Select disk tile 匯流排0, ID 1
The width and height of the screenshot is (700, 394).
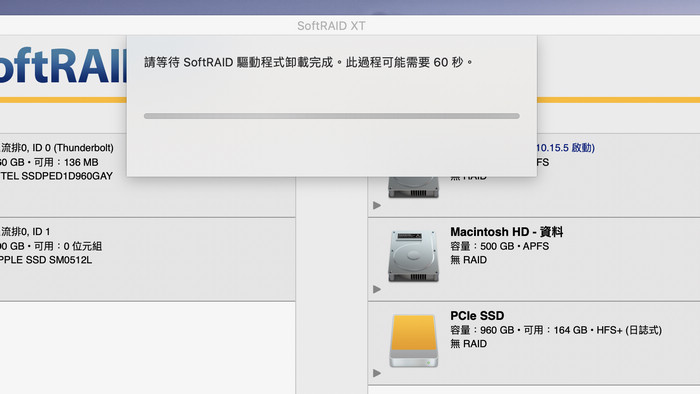(x=147, y=260)
